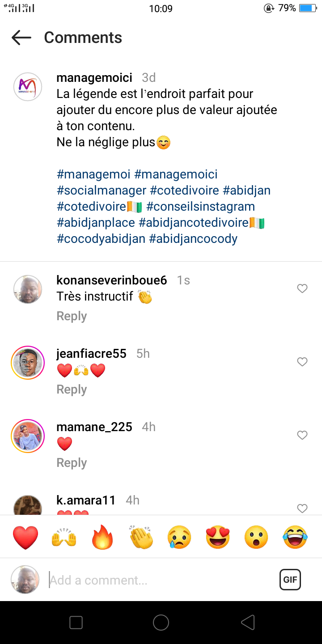Insert the heart-eyes quick emoji

point(218,537)
